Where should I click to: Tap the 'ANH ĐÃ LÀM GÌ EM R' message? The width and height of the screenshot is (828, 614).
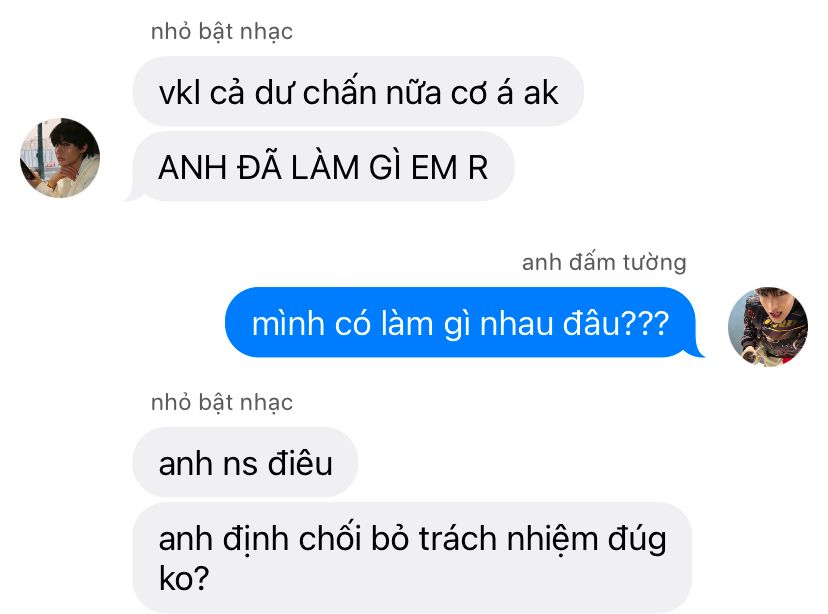click(323, 166)
